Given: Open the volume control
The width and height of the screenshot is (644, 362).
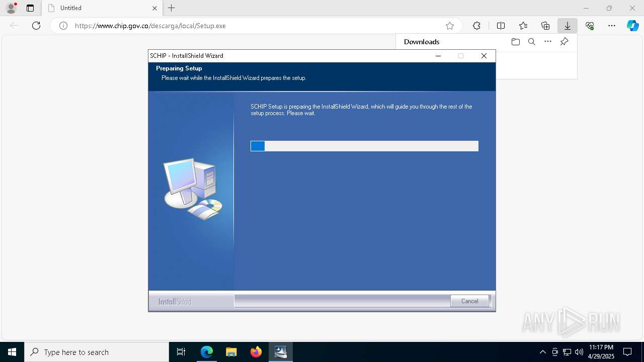Looking at the screenshot, I should 579,352.
